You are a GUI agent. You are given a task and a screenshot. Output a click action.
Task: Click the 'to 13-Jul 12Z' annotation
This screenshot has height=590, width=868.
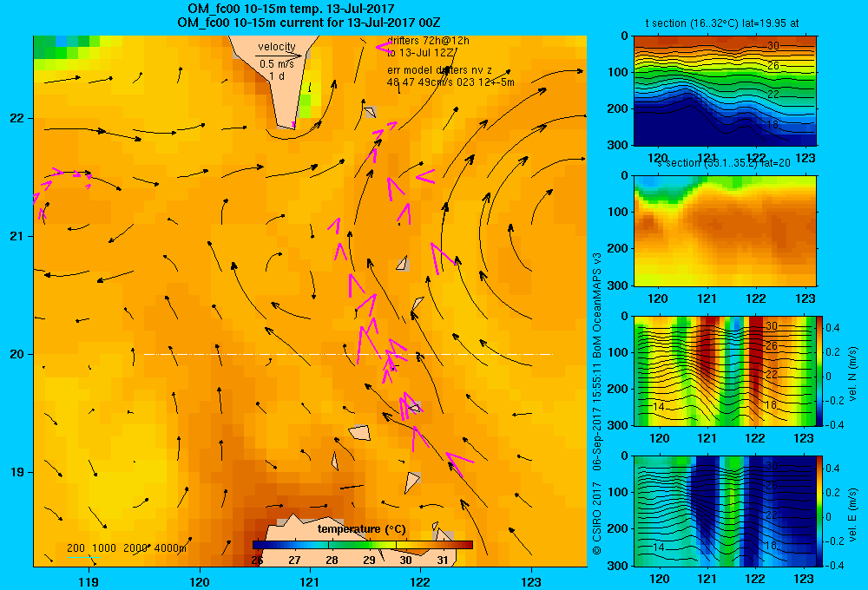420,53
